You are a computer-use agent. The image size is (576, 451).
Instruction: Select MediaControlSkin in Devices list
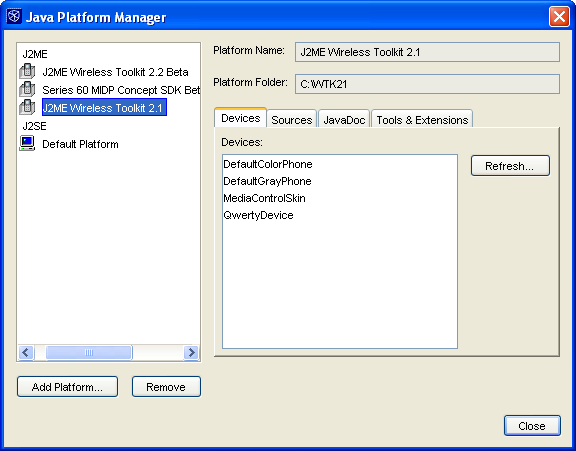point(264,198)
